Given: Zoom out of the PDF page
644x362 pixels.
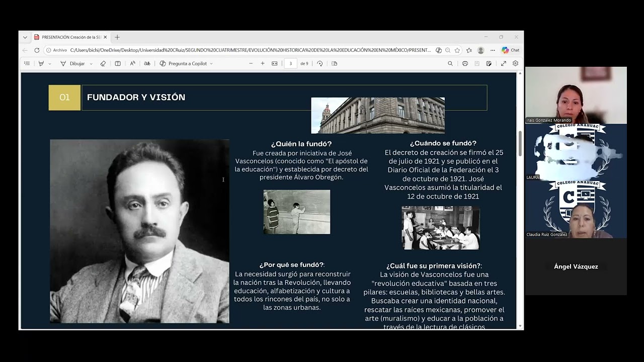Looking at the screenshot, I should point(251,63).
